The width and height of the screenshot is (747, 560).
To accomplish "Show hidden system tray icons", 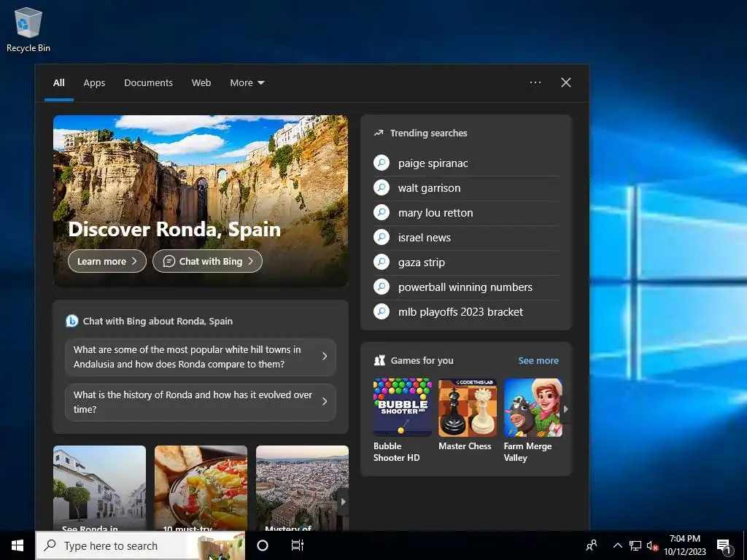I will (x=617, y=545).
